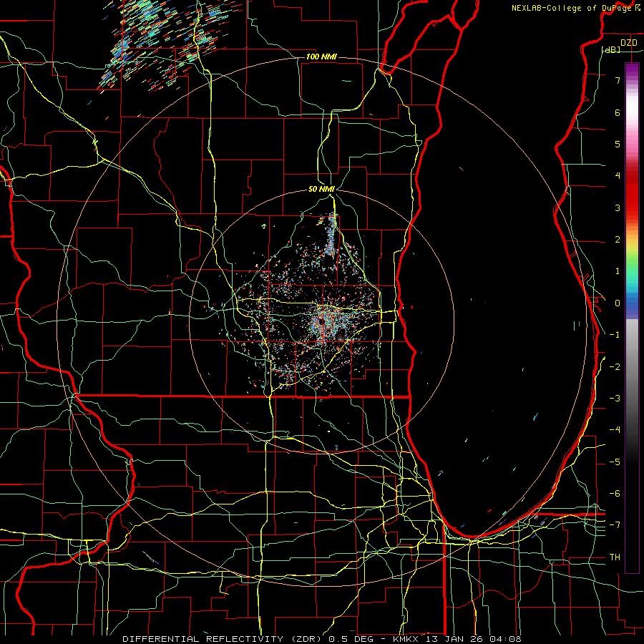Click the 7 dB tick label on scale
644x644 pixels.
(x=618, y=80)
